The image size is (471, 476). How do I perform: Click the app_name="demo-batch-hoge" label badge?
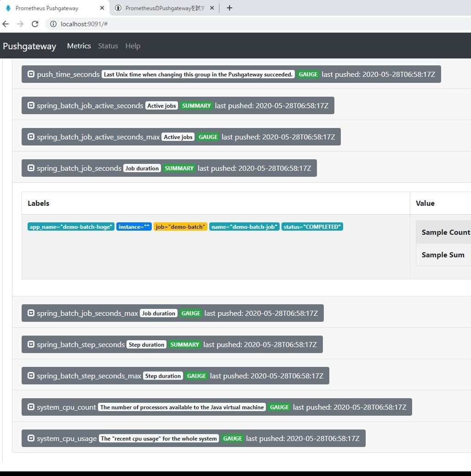(x=71, y=227)
